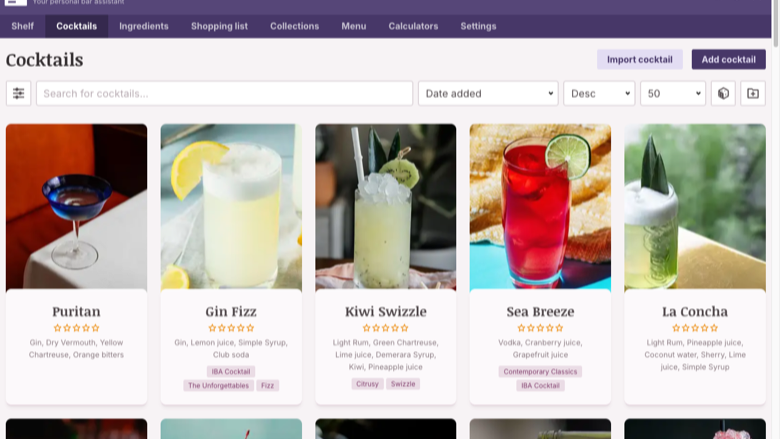Click the star rating under Sea Breeze
The width and height of the screenshot is (780, 439).
[540, 328]
